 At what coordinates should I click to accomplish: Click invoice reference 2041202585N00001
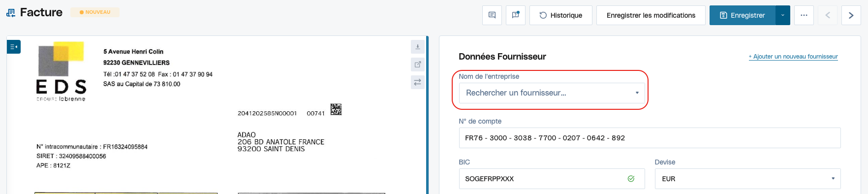tap(267, 113)
